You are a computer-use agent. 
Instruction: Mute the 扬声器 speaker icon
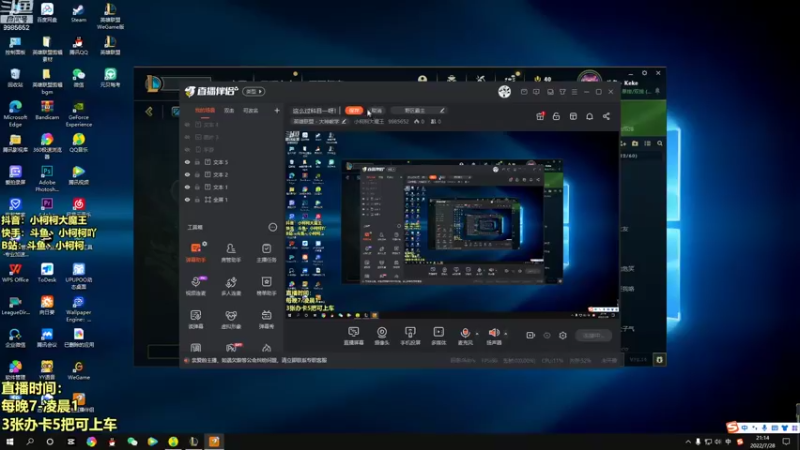click(494, 333)
